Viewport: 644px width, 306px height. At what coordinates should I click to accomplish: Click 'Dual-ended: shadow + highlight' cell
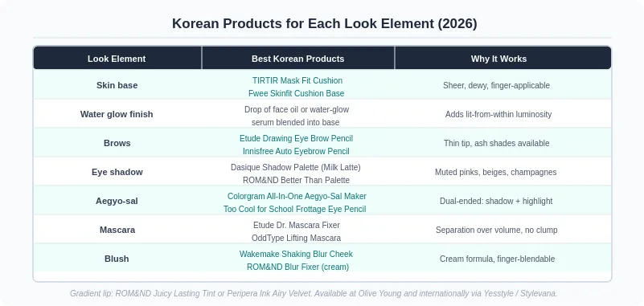point(496,201)
